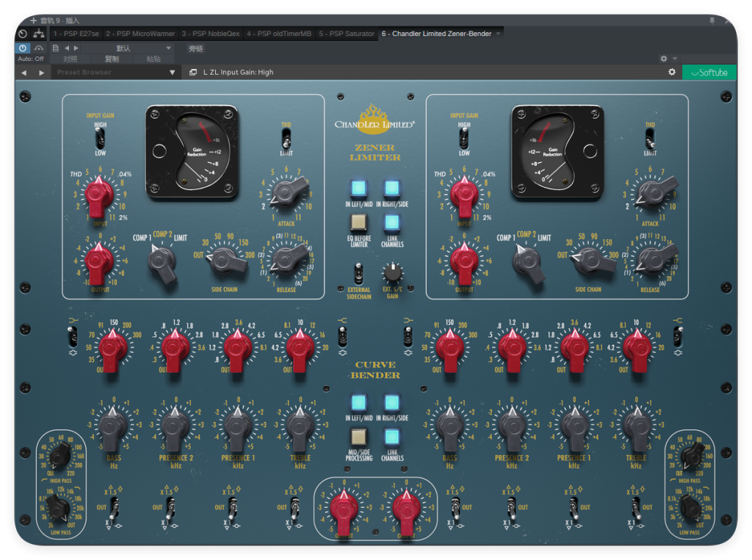Flip right channel INPUT GAIN High/Low switch

pos(464,139)
